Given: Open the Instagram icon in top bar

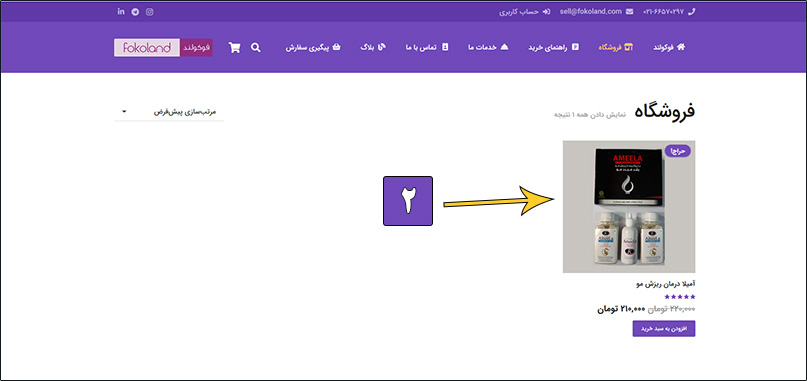Looking at the screenshot, I should click(x=149, y=11).
